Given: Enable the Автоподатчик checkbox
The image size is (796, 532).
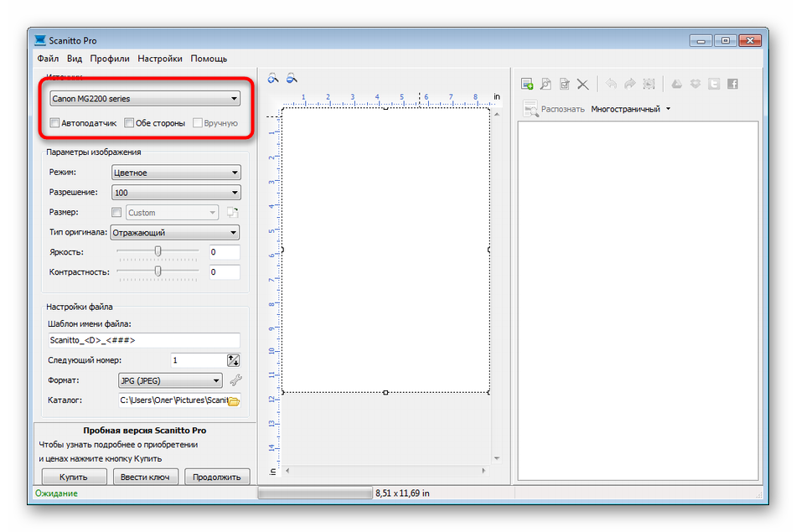Looking at the screenshot, I should tap(54, 123).
